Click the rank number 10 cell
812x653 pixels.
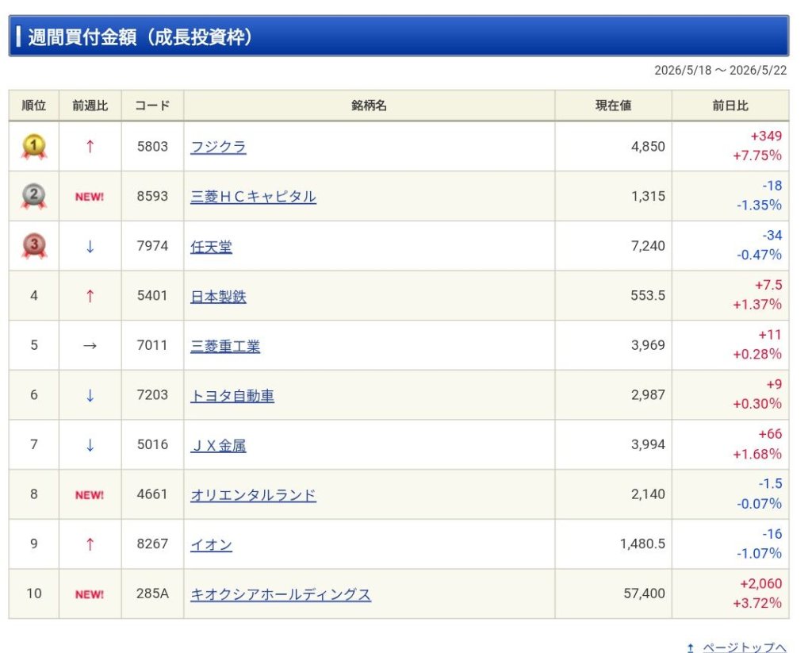(33, 594)
